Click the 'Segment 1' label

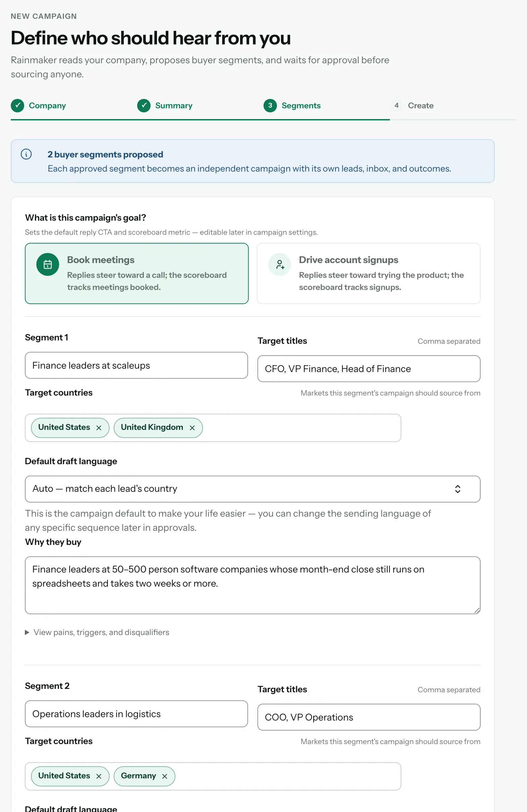pos(47,337)
